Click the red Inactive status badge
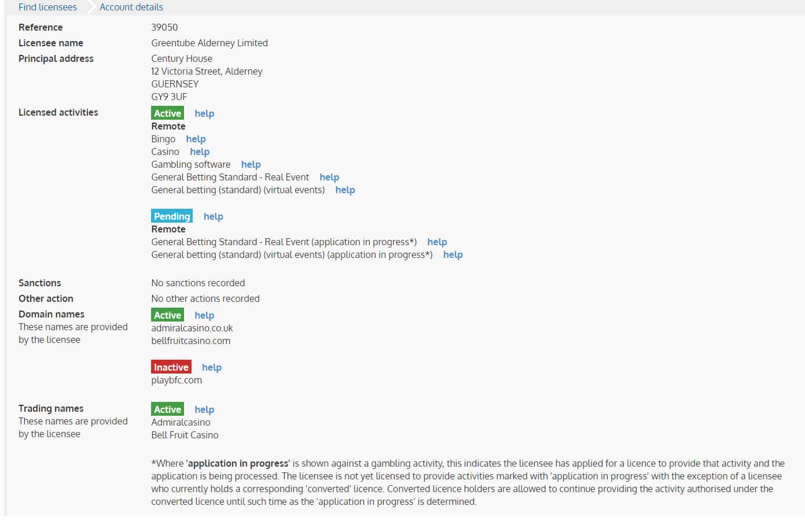The image size is (805, 532). [171, 367]
